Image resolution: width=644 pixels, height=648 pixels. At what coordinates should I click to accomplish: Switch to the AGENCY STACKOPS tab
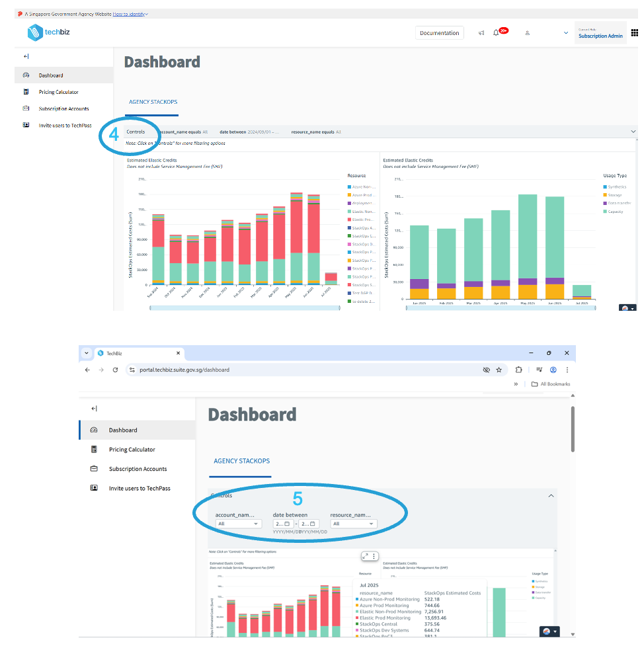point(153,102)
